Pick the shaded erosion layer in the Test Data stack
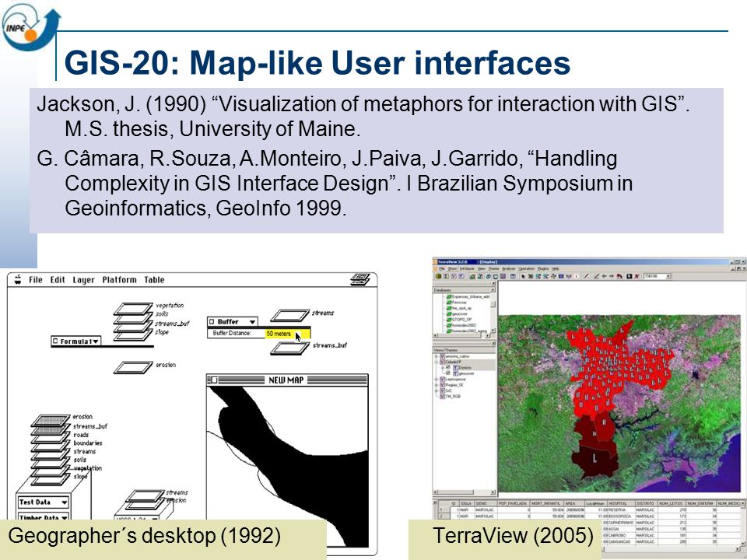The height and width of the screenshot is (560, 747). 50,421
